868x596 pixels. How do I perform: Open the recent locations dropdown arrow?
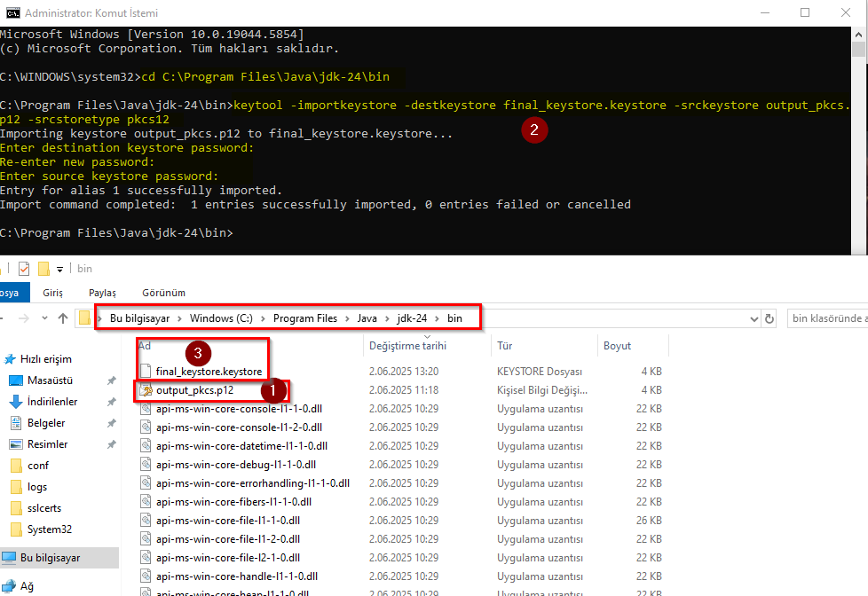click(x=45, y=318)
